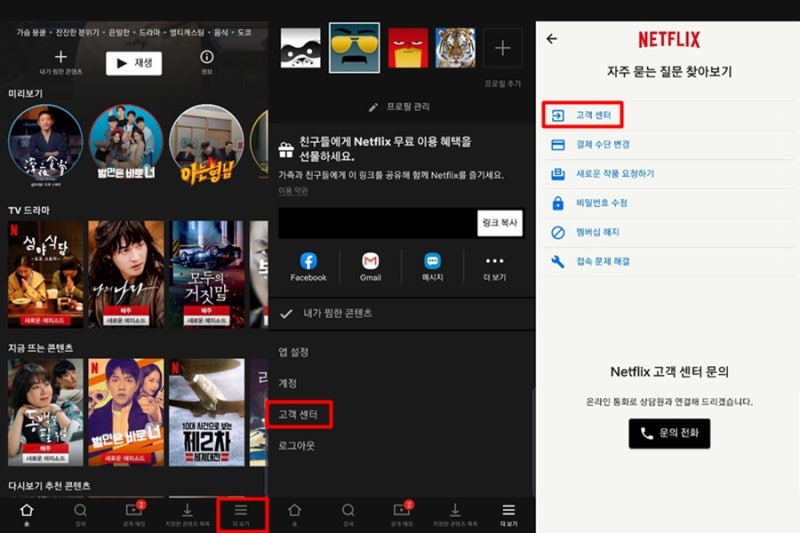Tap the gift icon beside the invite text
Screen dimensions: 800x533
pyautogui.click(x=286, y=149)
